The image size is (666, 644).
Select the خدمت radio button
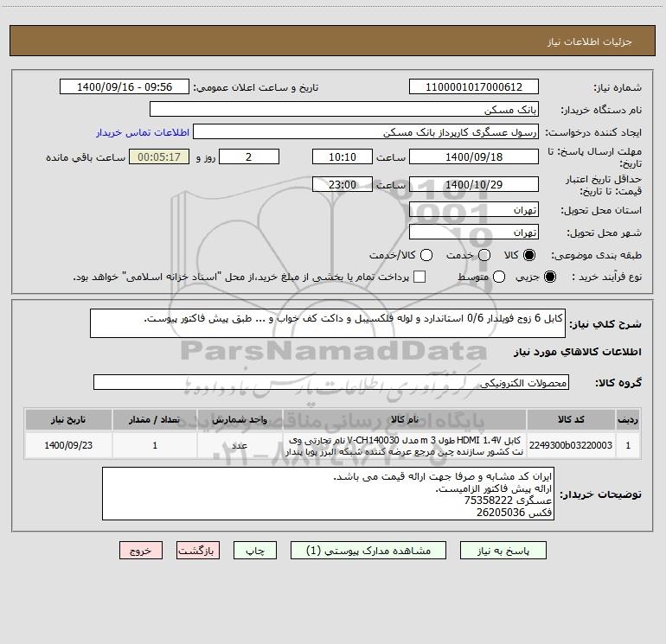[x=484, y=255]
